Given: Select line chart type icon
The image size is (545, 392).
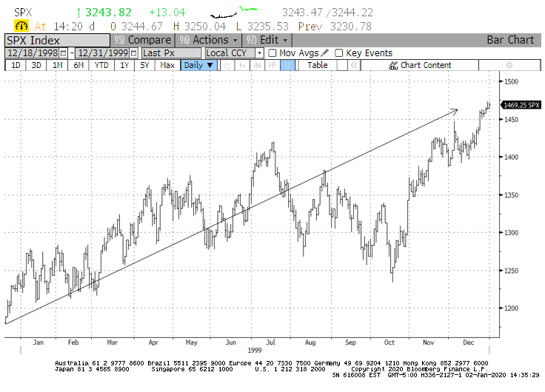Looking at the screenshot, I should click(229, 65).
